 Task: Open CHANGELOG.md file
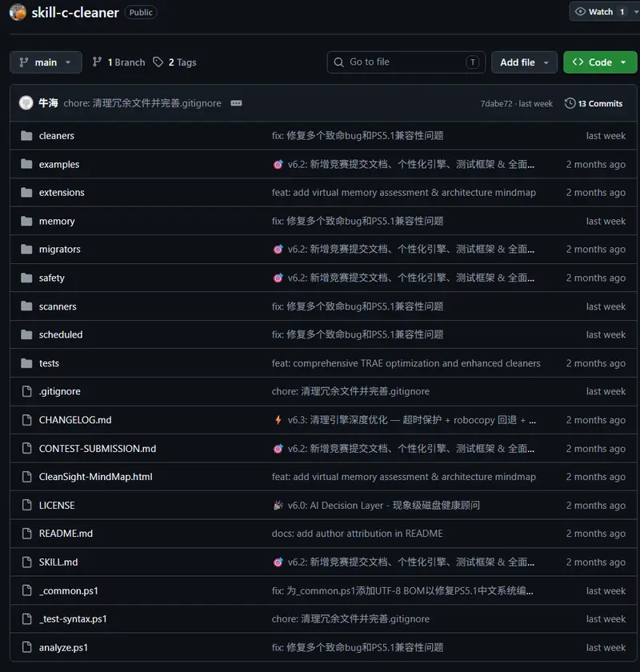(x=75, y=420)
